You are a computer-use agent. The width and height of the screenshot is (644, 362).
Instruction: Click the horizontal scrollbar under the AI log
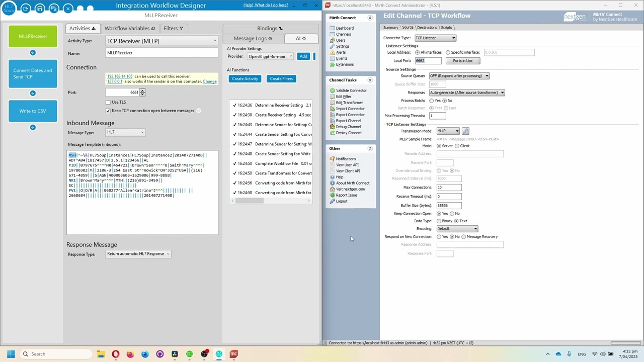[270, 201]
